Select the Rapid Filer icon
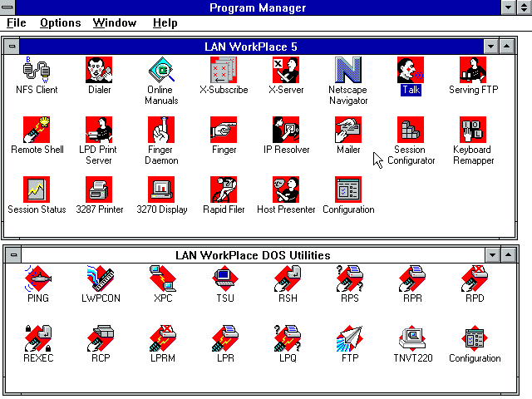Image resolution: width=532 pixels, height=399 pixels. pos(224,190)
